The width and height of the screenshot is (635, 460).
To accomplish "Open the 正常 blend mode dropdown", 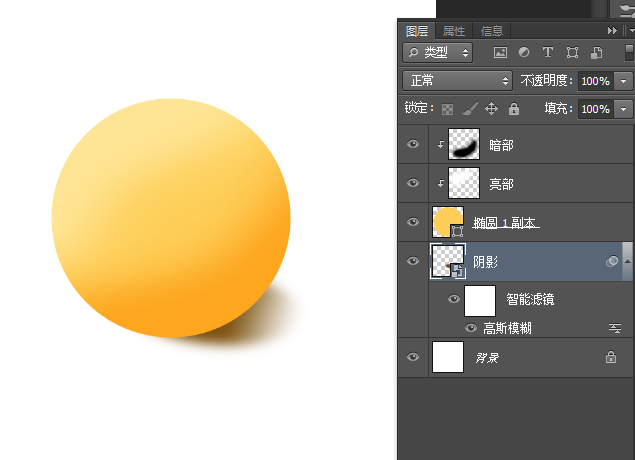I will (457, 81).
